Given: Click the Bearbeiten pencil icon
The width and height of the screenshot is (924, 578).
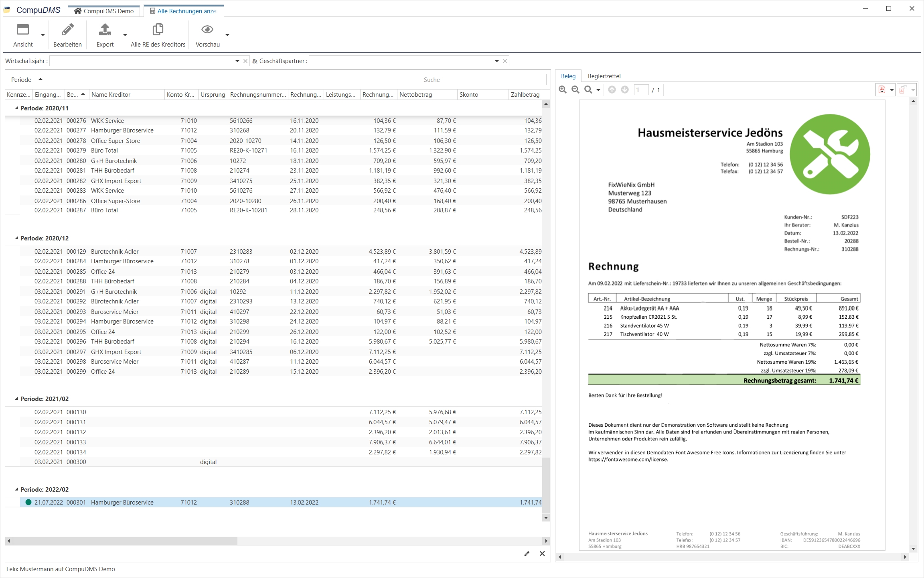Looking at the screenshot, I should (x=67, y=30).
